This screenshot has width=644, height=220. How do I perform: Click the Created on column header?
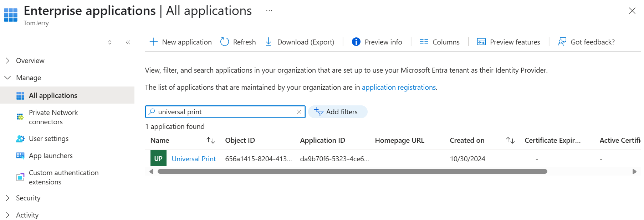(x=467, y=140)
